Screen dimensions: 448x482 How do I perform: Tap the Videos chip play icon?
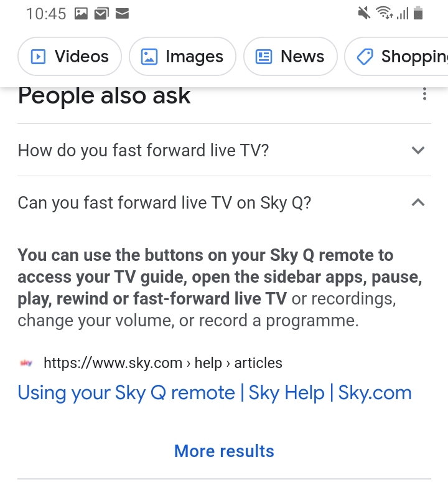coord(39,57)
